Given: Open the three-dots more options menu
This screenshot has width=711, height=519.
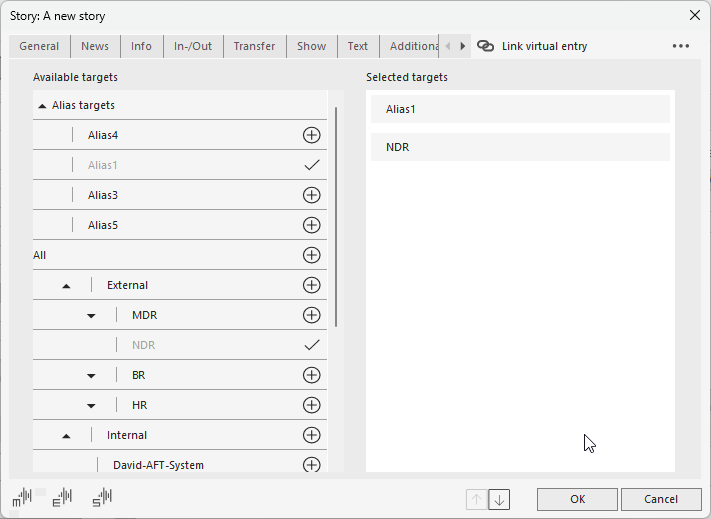Looking at the screenshot, I should coord(680,46).
